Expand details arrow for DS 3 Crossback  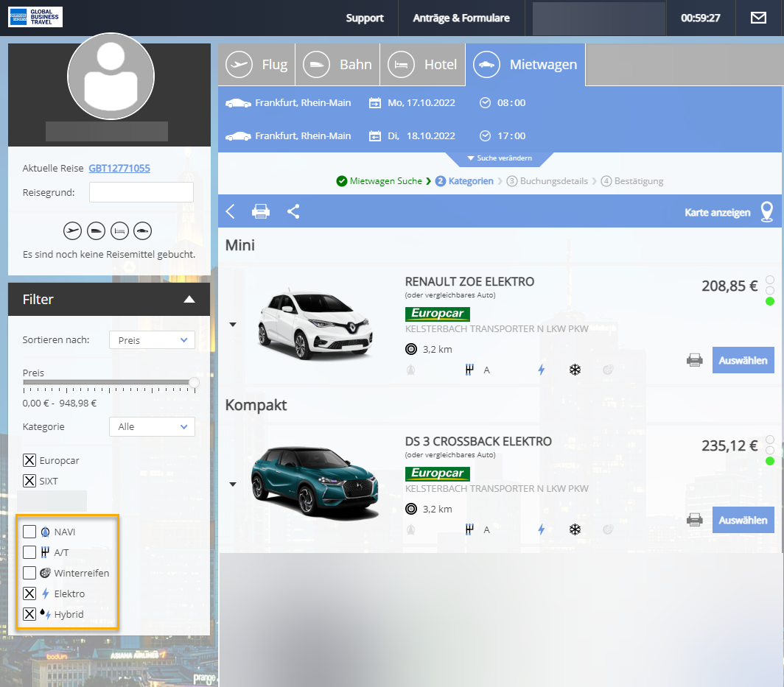pyautogui.click(x=233, y=485)
